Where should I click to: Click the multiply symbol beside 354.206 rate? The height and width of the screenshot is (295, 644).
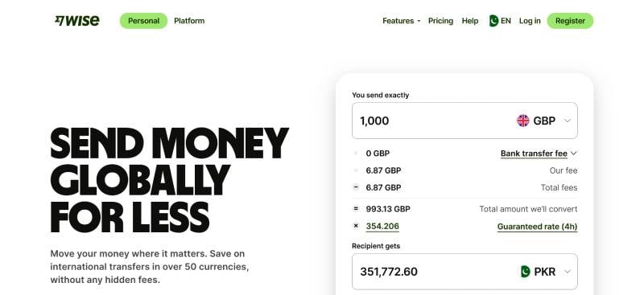click(x=356, y=226)
